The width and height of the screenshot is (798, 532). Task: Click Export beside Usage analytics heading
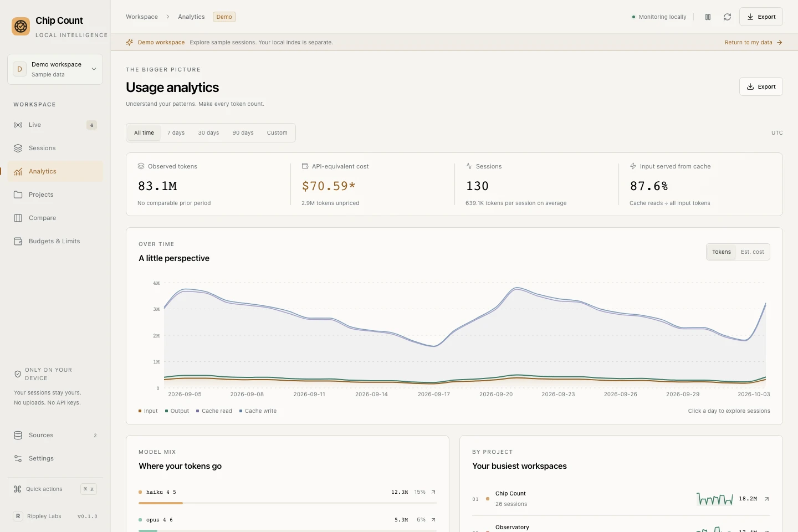click(761, 87)
